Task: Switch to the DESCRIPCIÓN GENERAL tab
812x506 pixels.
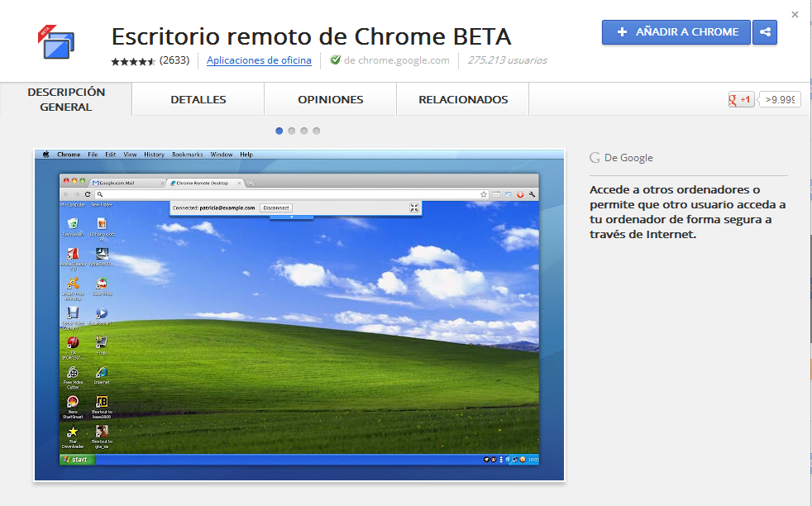Action: [66, 99]
